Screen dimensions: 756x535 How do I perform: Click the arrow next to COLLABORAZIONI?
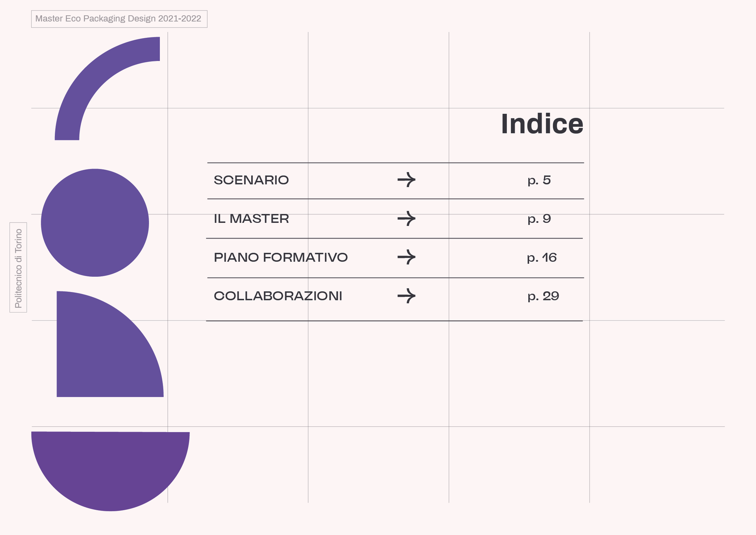coord(406,296)
